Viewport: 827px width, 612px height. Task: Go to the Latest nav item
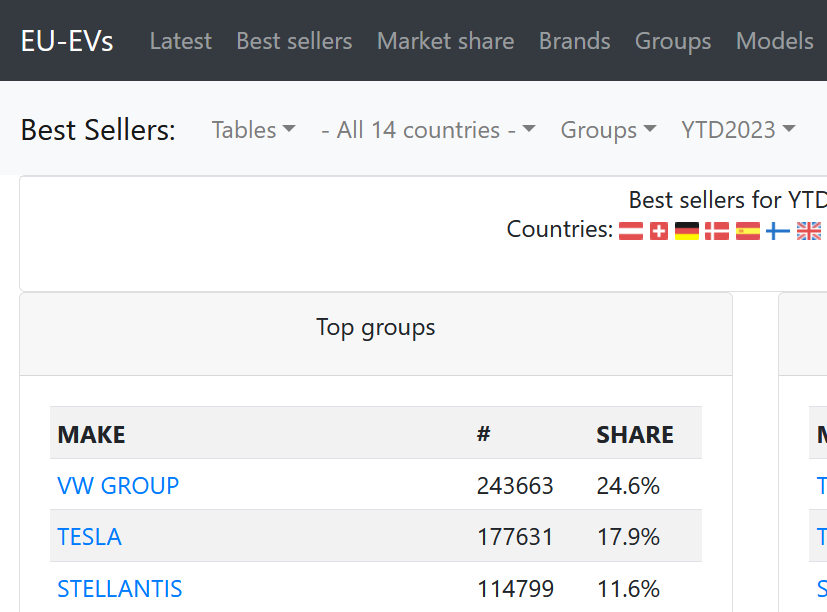180,41
